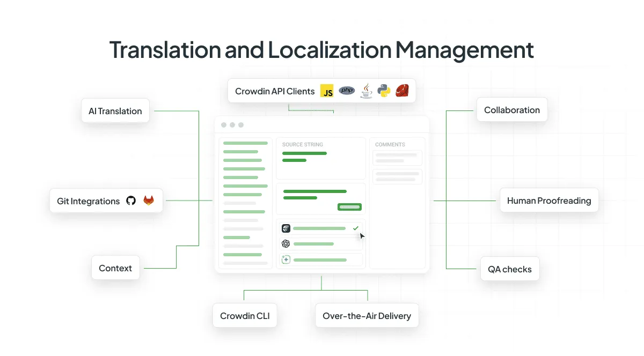This screenshot has width=644, height=356.
Task: Click the OpenAI suggestion icon
Action: [x=285, y=243]
